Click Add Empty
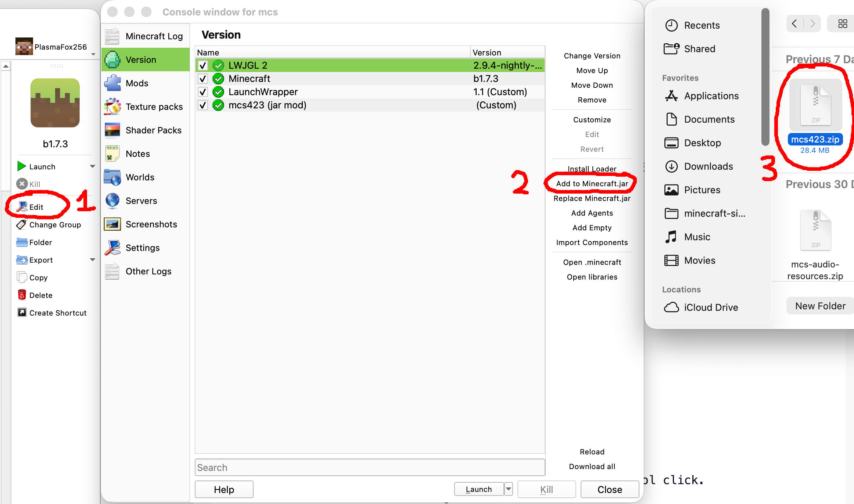The height and width of the screenshot is (504, 854). click(592, 228)
